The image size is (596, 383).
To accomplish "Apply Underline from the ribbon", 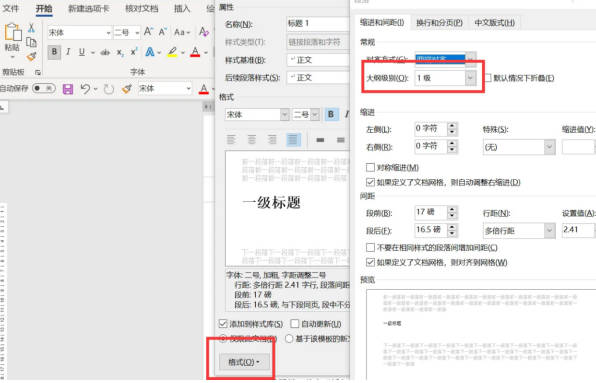I will tap(82, 52).
